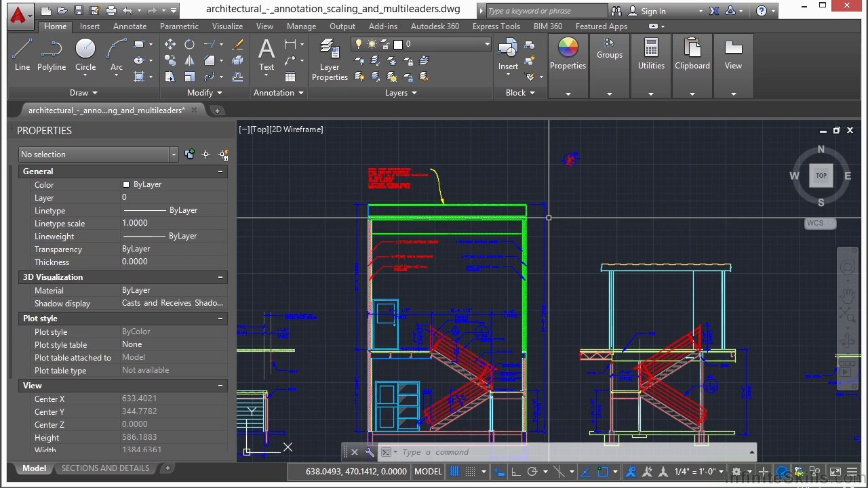Image resolution: width=868 pixels, height=488 pixels.
Task: Click the Text annotation tool
Action: click(x=267, y=54)
